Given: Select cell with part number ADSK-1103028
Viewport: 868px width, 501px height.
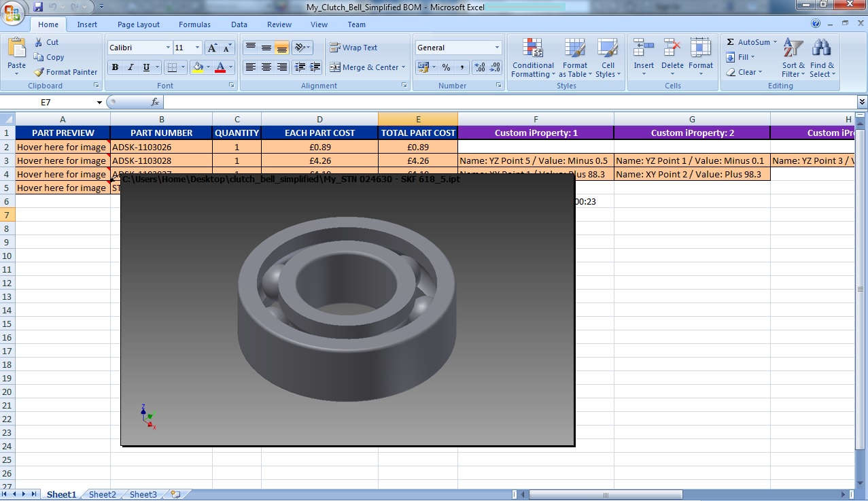Looking at the screenshot, I should pos(162,161).
